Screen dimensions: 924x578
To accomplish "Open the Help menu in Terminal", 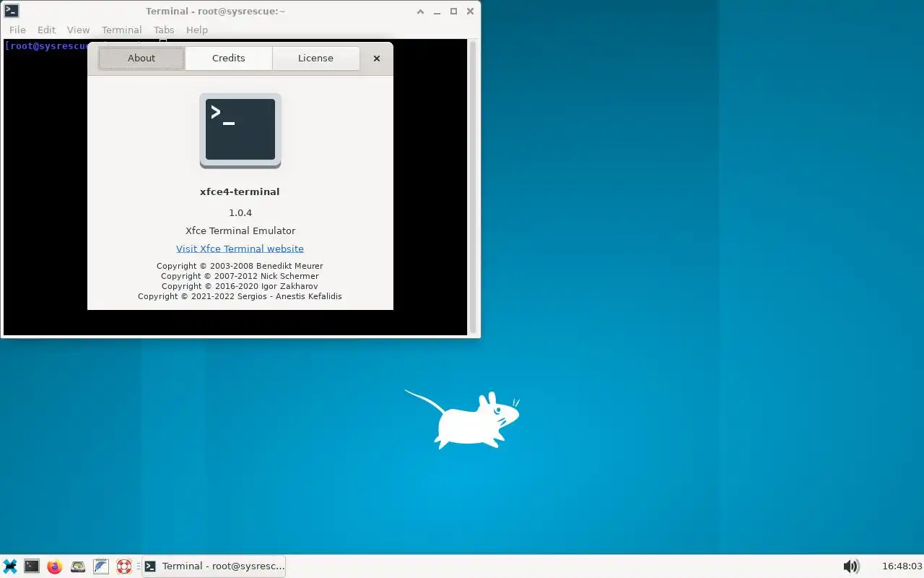I will coord(197,30).
